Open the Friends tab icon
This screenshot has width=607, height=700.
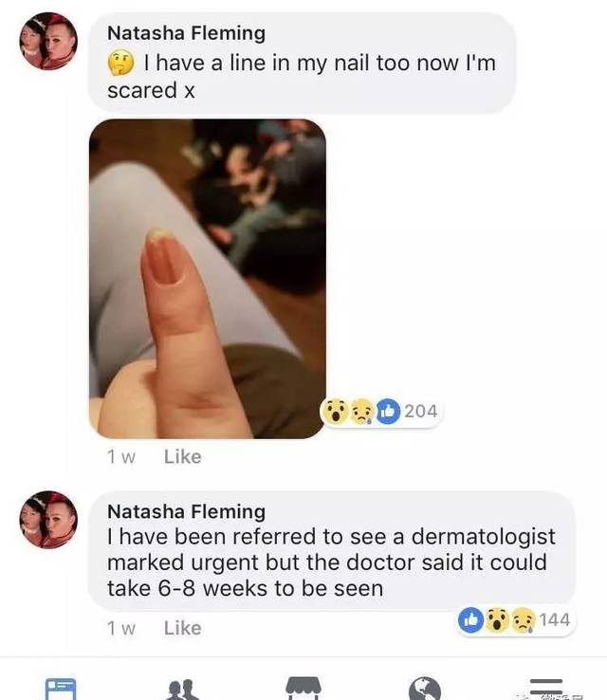point(182,690)
